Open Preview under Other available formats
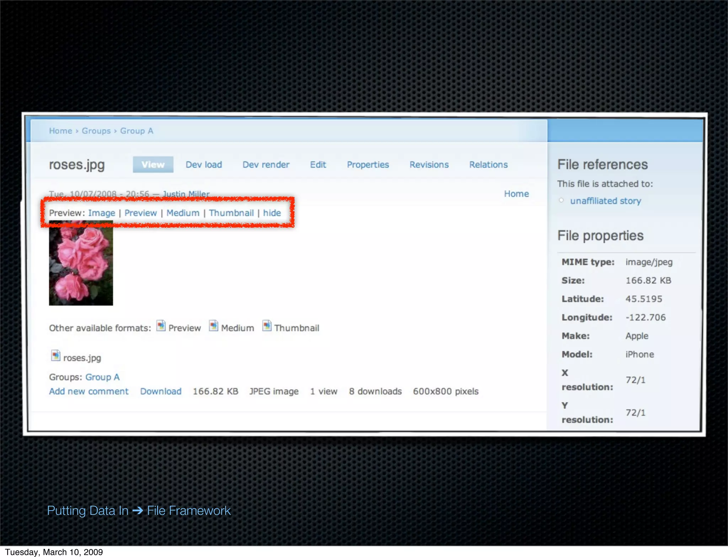 [184, 328]
